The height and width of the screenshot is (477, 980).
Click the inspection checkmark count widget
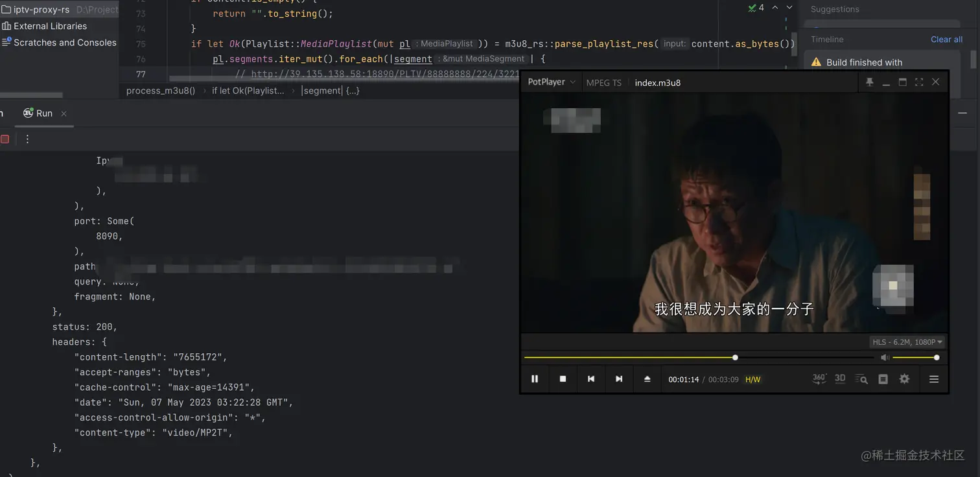pyautogui.click(x=756, y=8)
